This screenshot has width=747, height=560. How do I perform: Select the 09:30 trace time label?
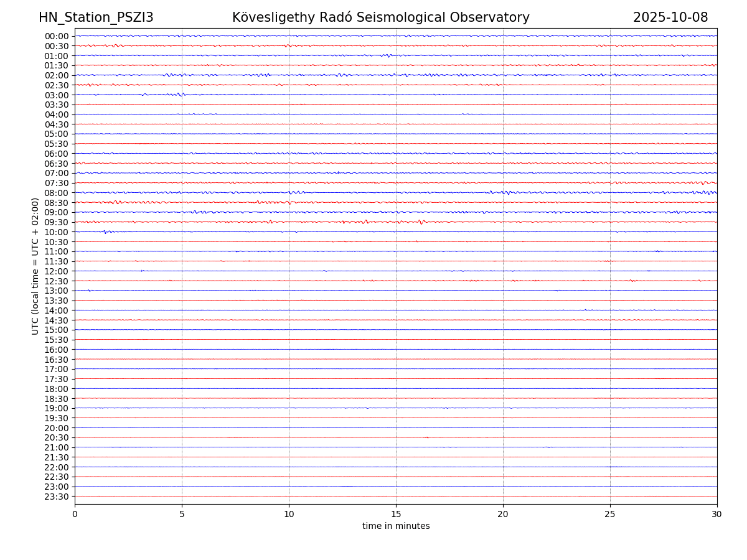(57, 222)
